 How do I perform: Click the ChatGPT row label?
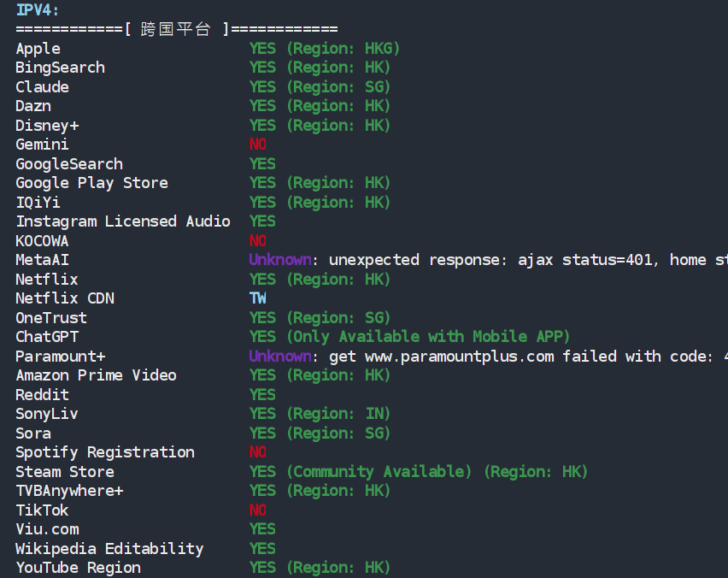47,337
